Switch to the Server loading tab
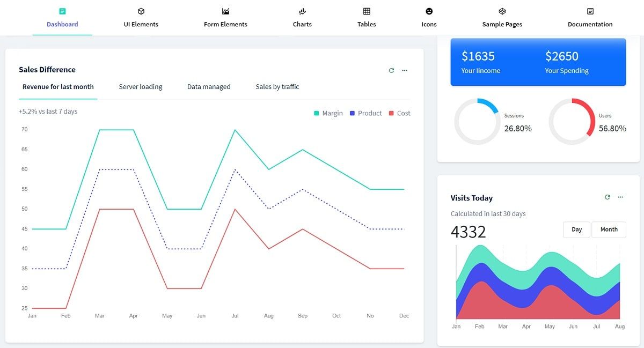This screenshot has height=348, width=644. [141, 87]
